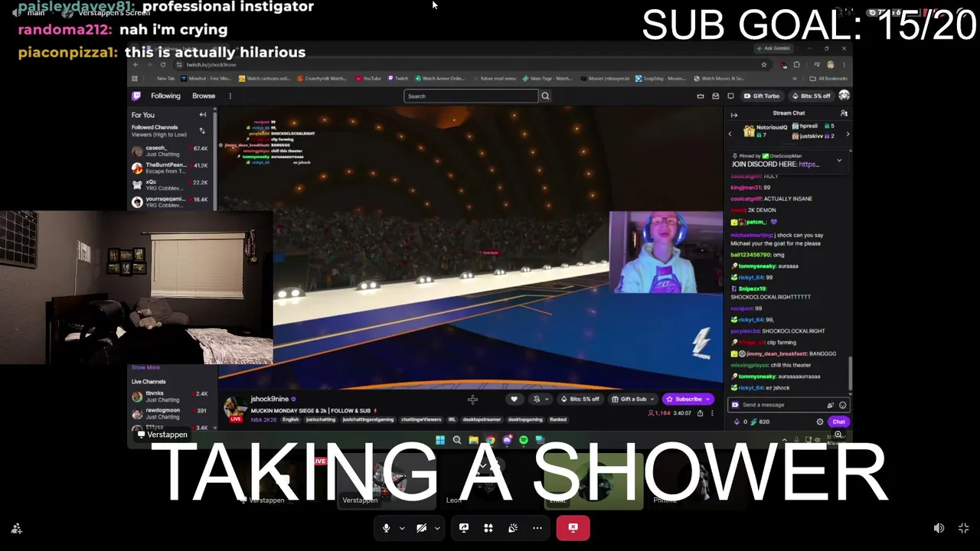Follow jshock9nine with heart button
980x551 pixels.
[x=514, y=399]
